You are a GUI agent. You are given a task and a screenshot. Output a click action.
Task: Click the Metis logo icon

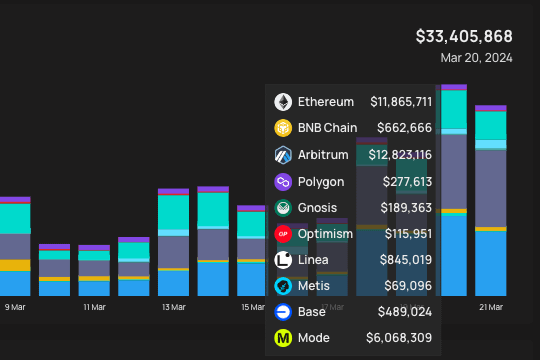click(x=283, y=286)
